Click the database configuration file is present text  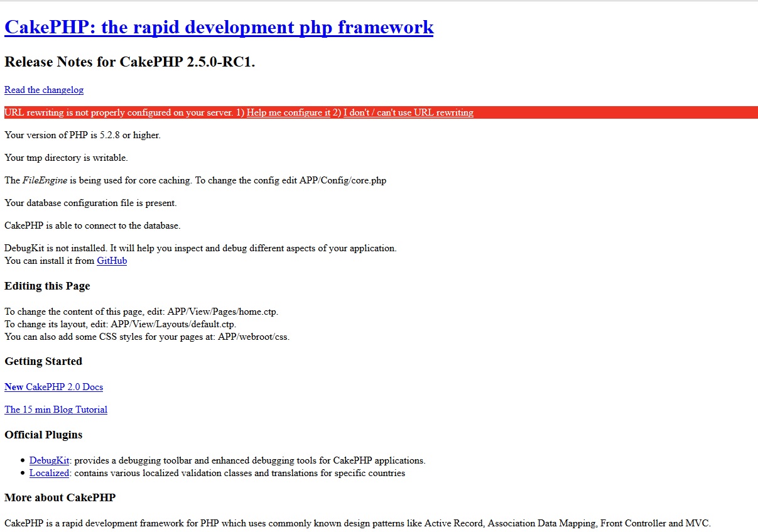pos(90,203)
